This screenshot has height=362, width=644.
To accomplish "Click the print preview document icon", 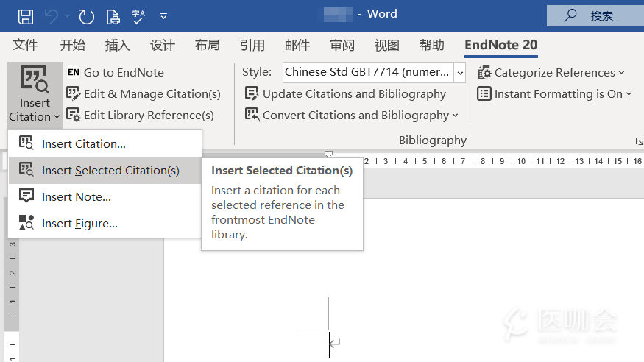I will click(113, 16).
